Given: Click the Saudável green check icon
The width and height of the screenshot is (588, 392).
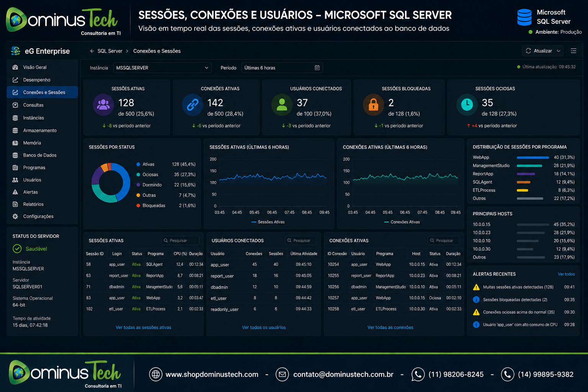Looking at the screenshot, I should 17,249.
